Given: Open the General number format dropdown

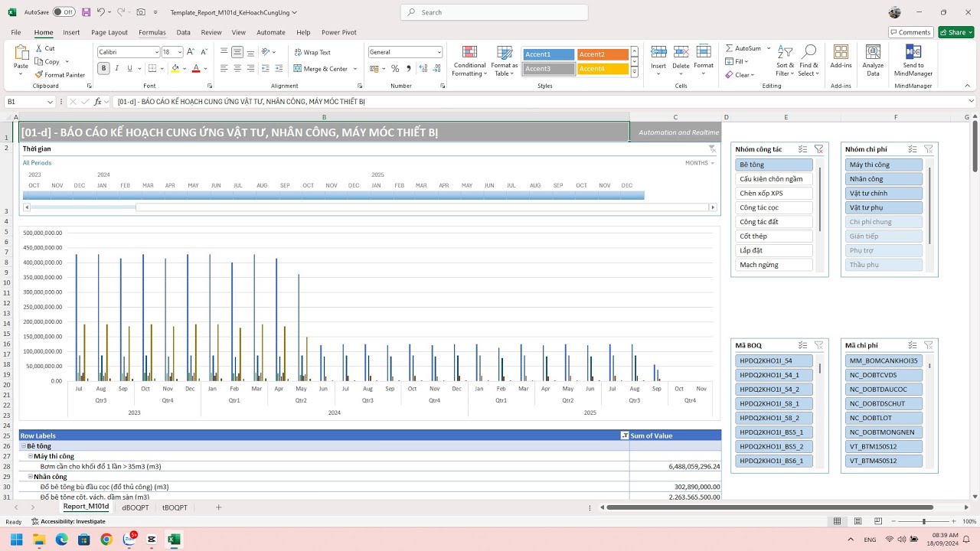Looking at the screenshot, I should 439,52.
